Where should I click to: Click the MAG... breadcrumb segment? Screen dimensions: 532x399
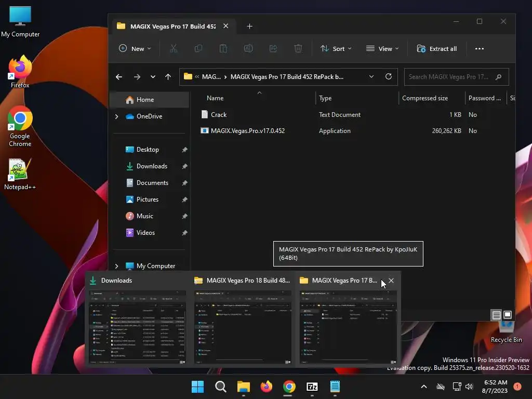pyautogui.click(x=211, y=77)
